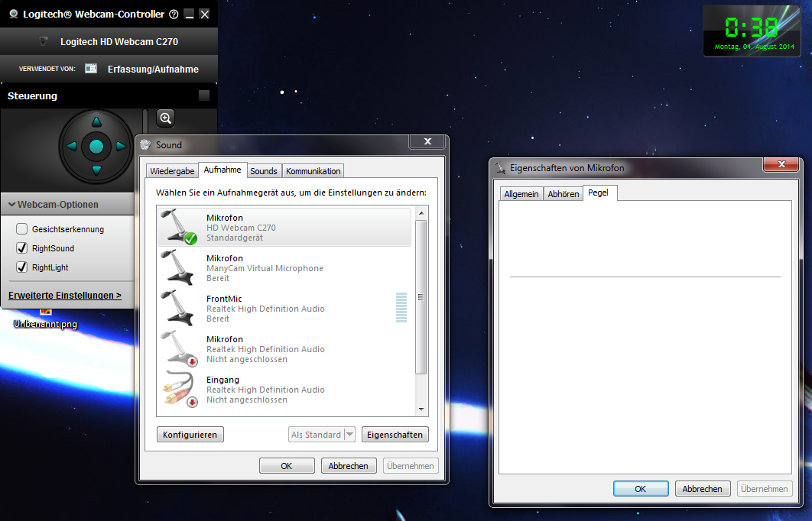Switch to the Wiedergabe tab
This screenshot has width=812, height=521.
[172, 171]
